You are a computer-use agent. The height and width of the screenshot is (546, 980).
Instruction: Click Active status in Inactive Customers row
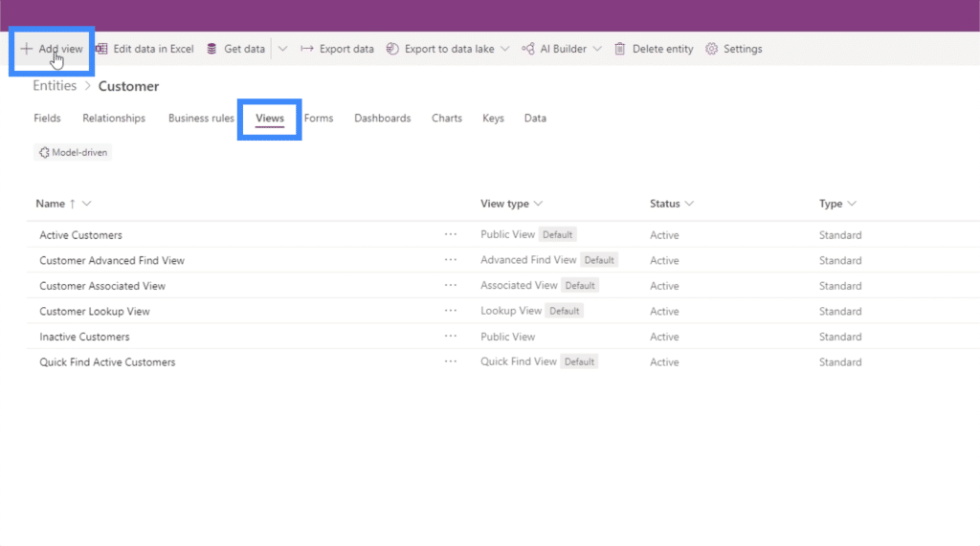coord(664,337)
